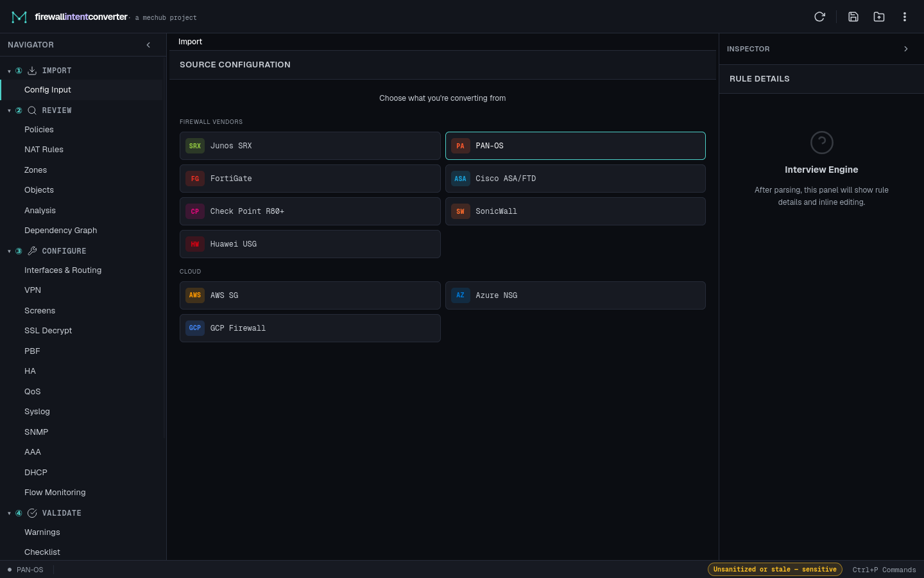Screen dimensions: 924x578
Task: Go to Zones page
Action: tap(83, 170)
